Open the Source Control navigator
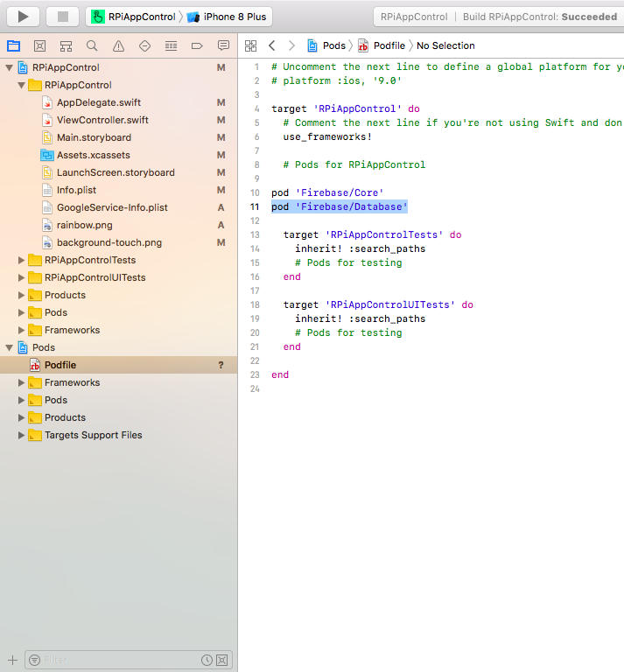 (x=39, y=45)
